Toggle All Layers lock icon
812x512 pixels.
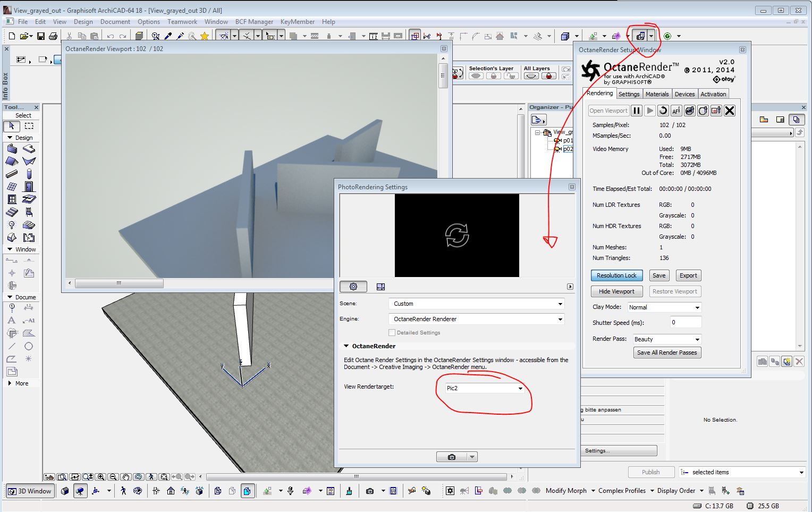(x=549, y=76)
